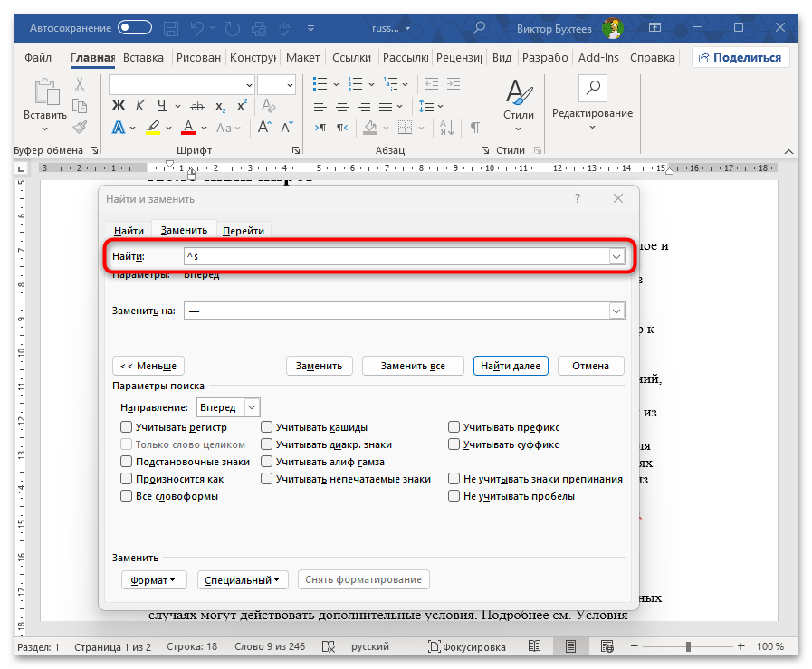812x669 pixels.
Task: Open the 'Вставка' ribbon tab
Action: 143,58
